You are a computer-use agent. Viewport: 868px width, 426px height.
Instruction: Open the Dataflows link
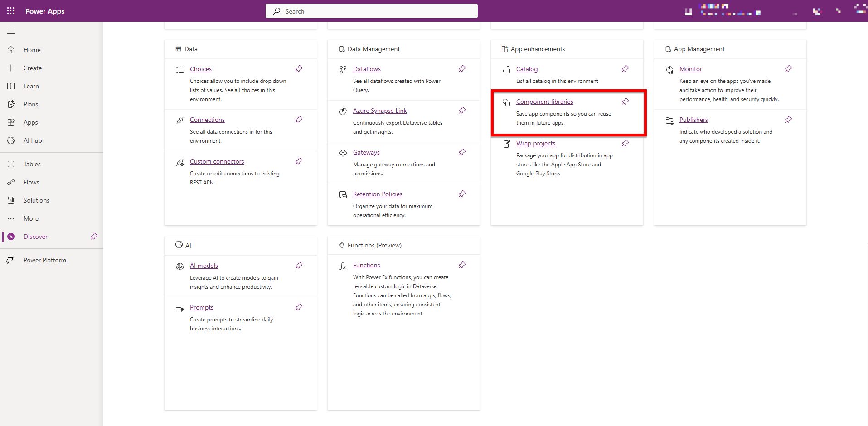tap(367, 69)
